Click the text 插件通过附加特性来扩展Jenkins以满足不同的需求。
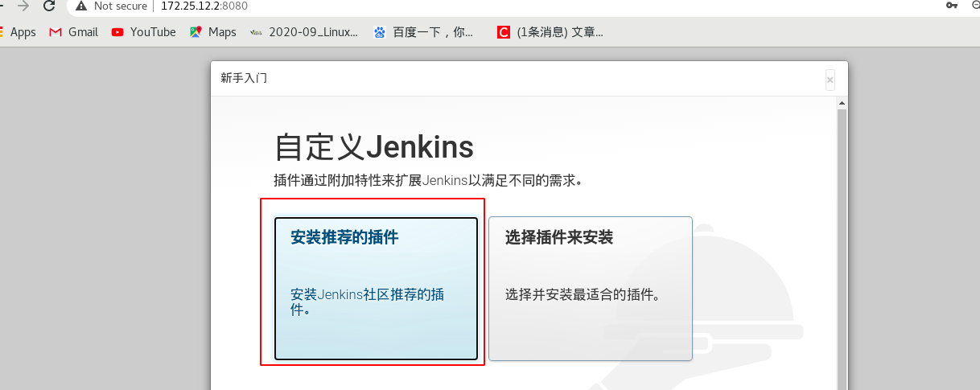Viewport: 980px width, 390px height. pos(428,180)
